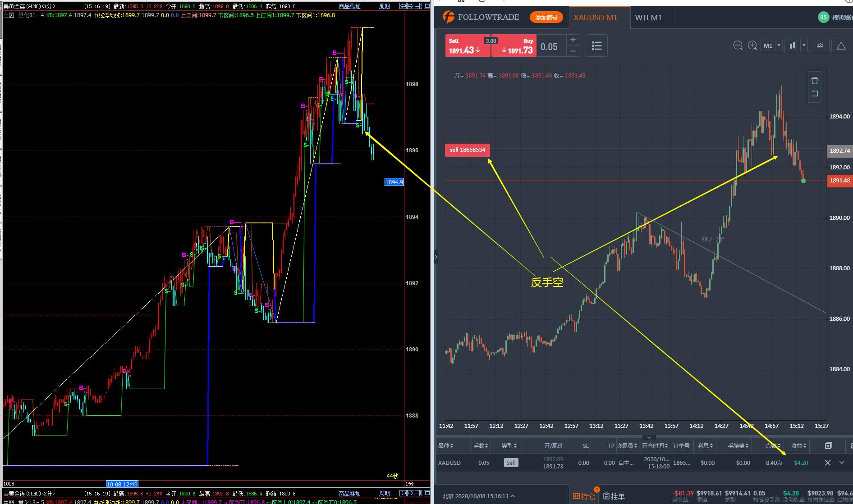Select the XAUUSD symbol cell

point(449,463)
